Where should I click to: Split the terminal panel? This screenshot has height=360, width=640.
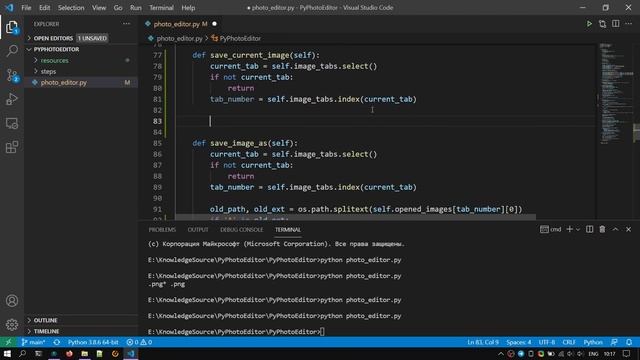point(589,229)
